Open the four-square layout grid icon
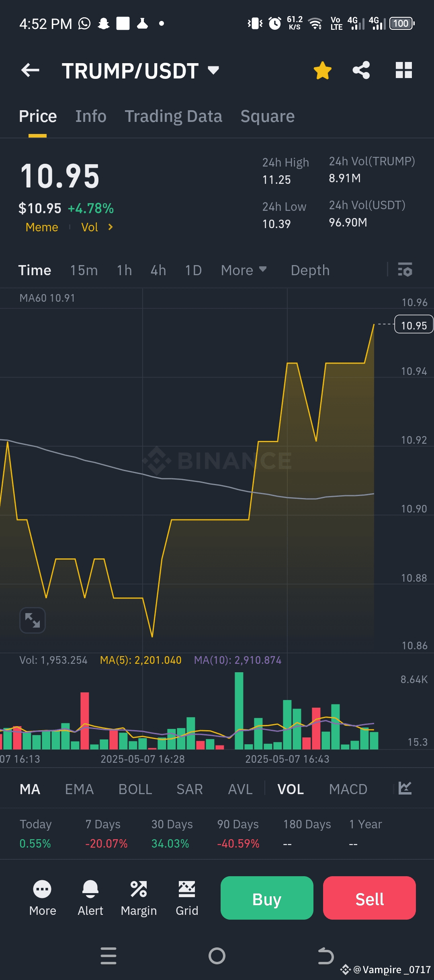Viewport: 434px width, 980px height. pyautogui.click(x=403, y=70)
